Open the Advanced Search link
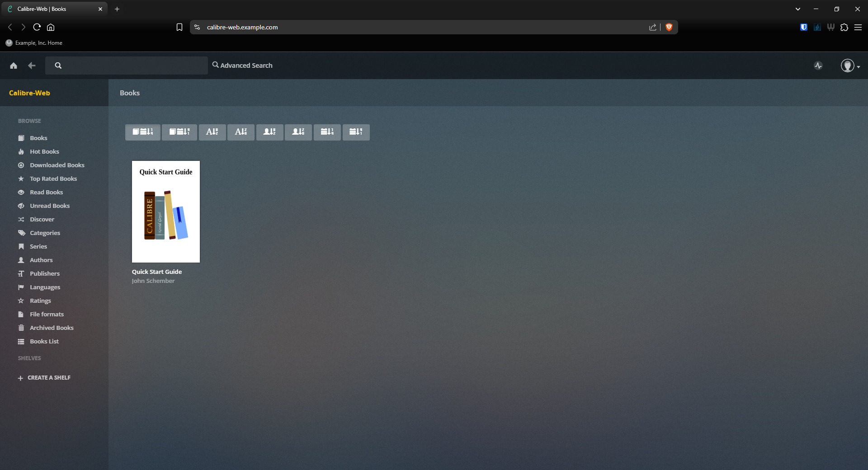The width and height of the screenshot is (868, 470). pos(242,66)
